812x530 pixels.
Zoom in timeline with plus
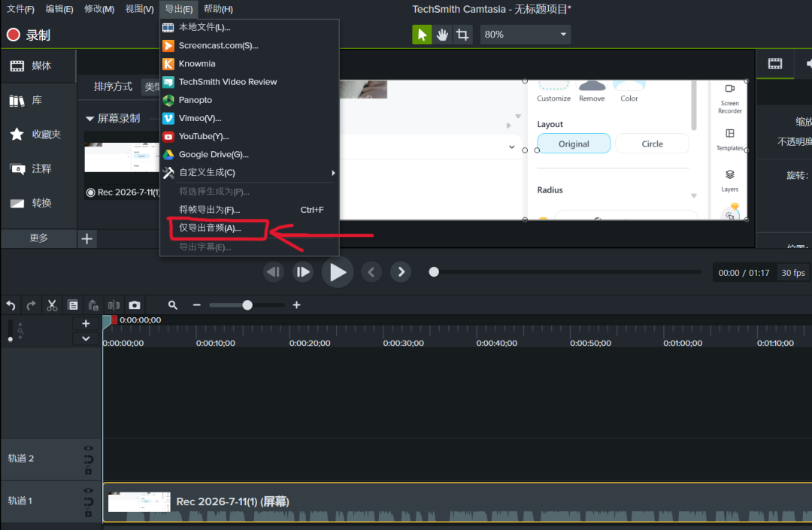[x=297, y=305]
